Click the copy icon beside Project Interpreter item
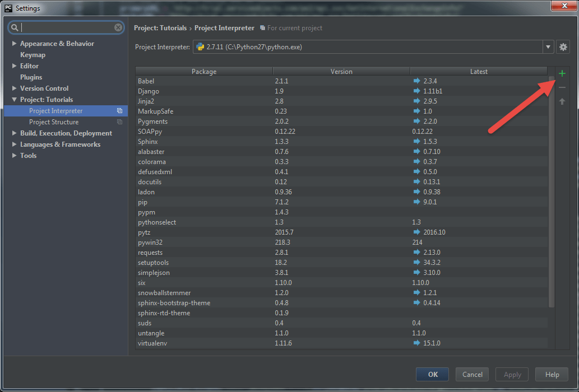The height and width of the screenshot is (392, 579). click(119, 111)
